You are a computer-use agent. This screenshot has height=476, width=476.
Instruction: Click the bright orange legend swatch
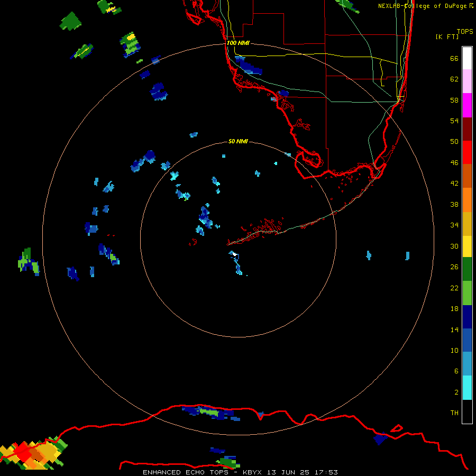pyautogui.click(x=467, y=200)
